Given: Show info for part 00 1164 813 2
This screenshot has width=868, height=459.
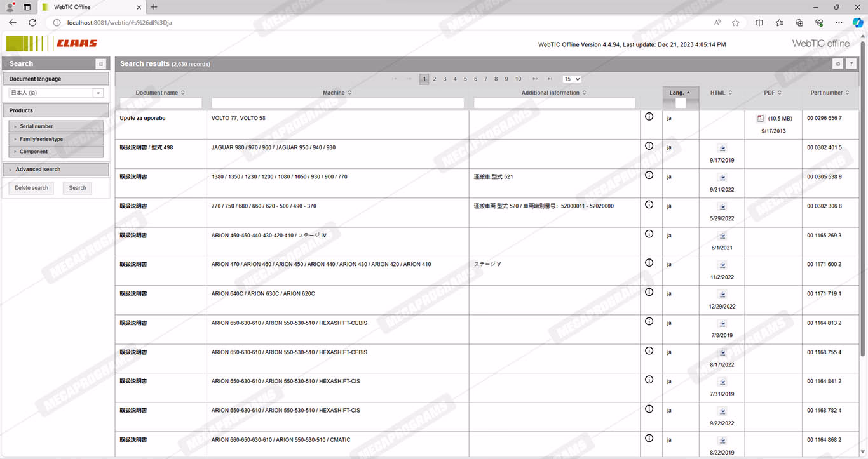Looking at the screenshot, I should [x=649, y=321].
